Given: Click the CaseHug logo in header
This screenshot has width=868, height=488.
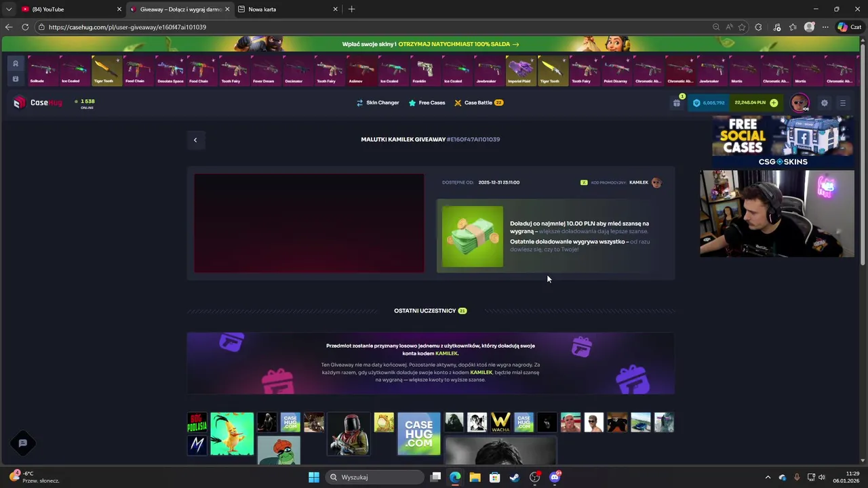Looking at the screenshot, I should click(38, 103).
